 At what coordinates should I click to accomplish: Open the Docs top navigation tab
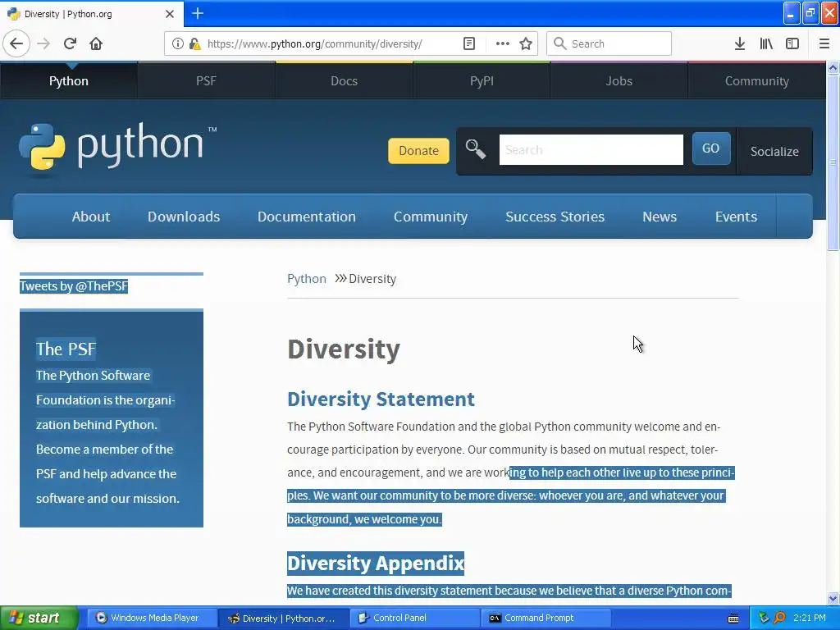point(344,81)
